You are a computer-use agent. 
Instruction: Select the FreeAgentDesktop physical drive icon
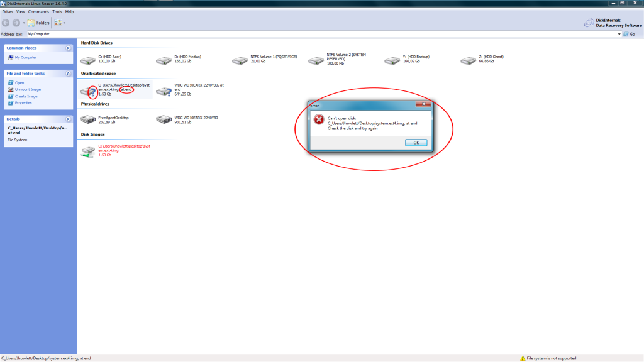[x=87, y=119]
